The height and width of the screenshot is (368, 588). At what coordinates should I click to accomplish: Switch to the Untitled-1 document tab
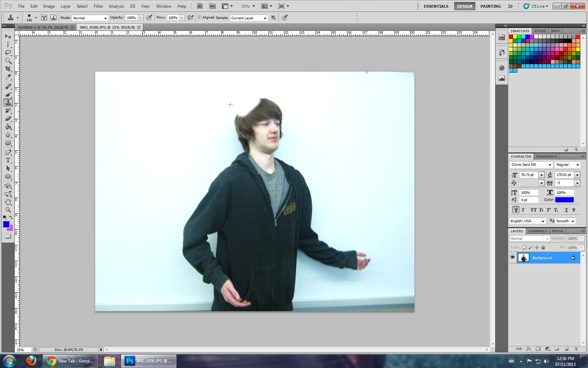43,27
